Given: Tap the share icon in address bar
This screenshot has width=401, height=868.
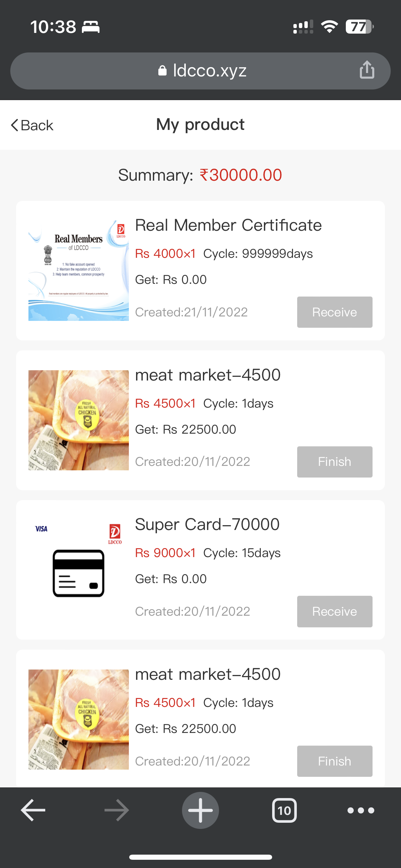Looking at the screenshot, I should click(x=367, y=70).
